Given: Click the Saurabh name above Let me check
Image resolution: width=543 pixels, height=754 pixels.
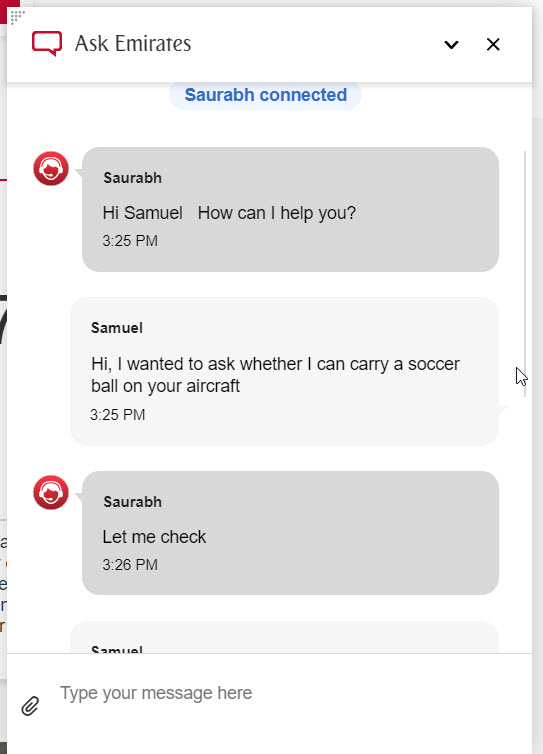Looking at the screenshot, I should point(132,502).
